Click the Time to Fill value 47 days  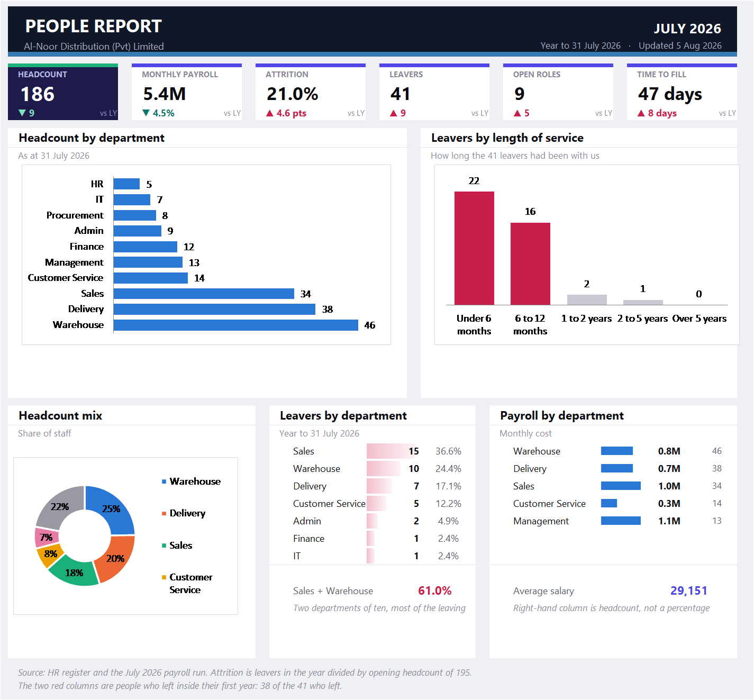(670, 94)
